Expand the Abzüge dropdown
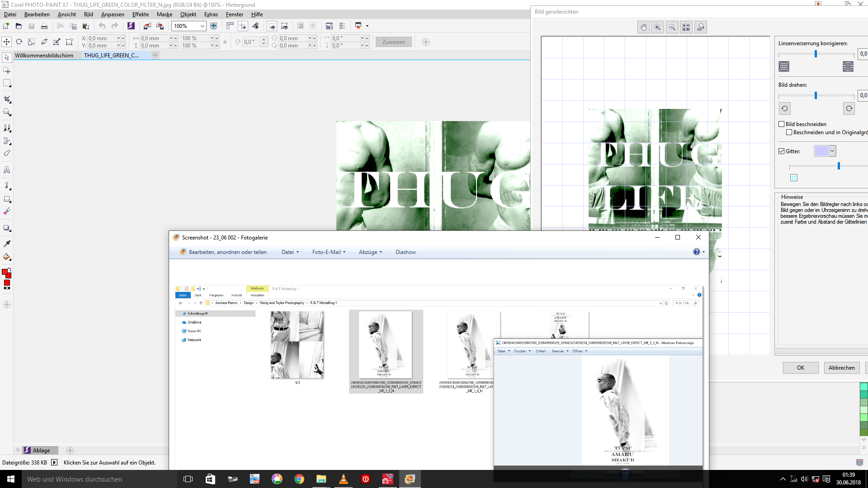Image resolution: width=868 pixels, height=488 pixels. tap(370, 252)
